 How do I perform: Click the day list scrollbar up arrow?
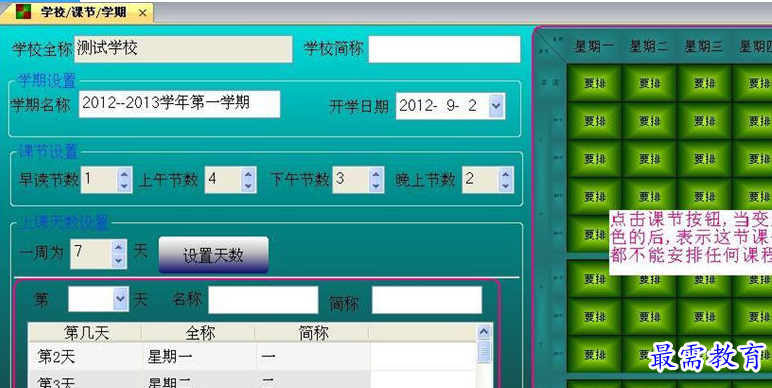coord(484,332)
